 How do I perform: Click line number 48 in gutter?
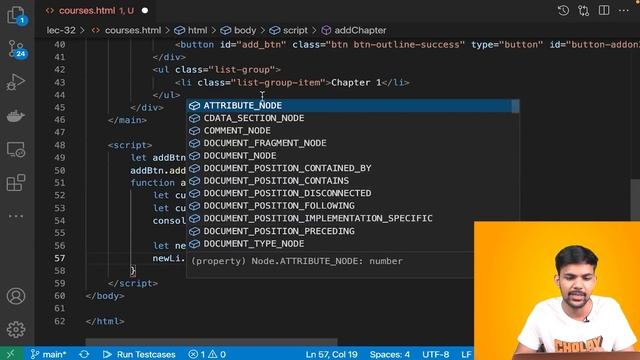click(x=60, y=145)
